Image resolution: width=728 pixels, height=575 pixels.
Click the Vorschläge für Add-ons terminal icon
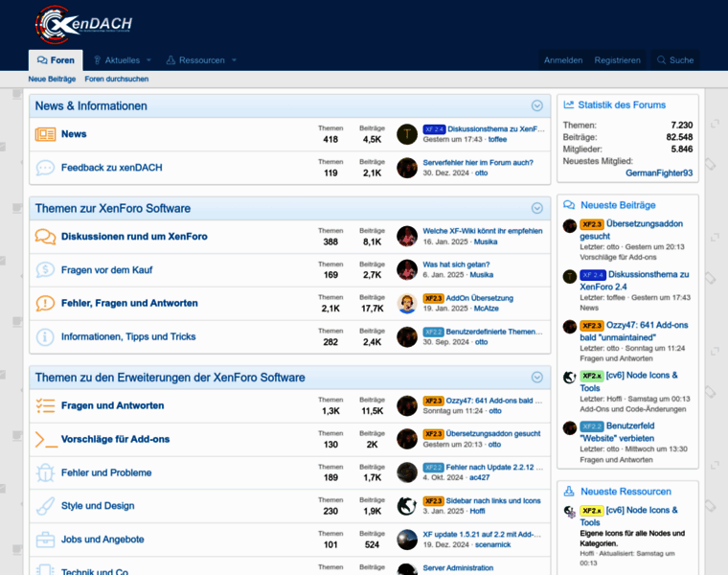46,439
